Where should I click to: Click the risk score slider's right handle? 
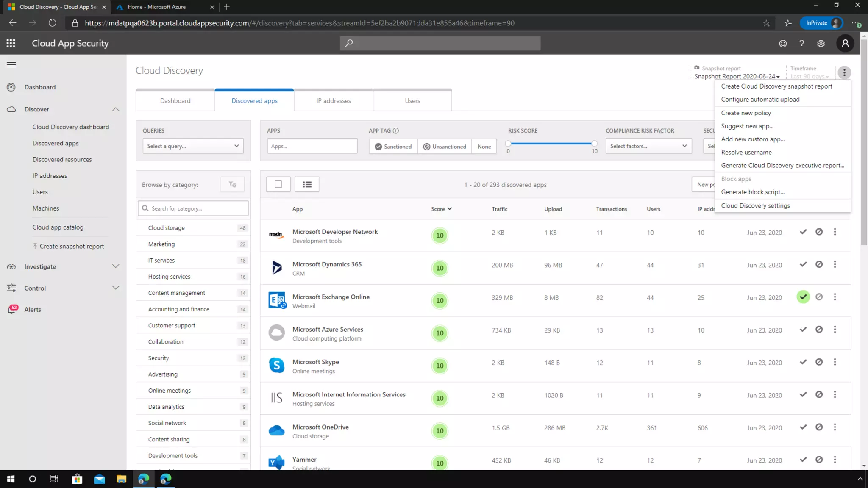click(594, 144)
